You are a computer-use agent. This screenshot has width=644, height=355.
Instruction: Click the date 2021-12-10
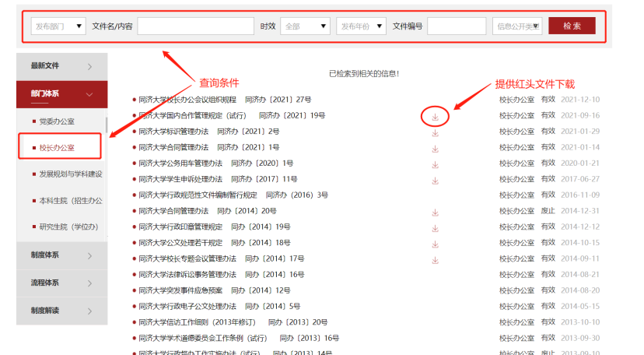click(580, 100)
